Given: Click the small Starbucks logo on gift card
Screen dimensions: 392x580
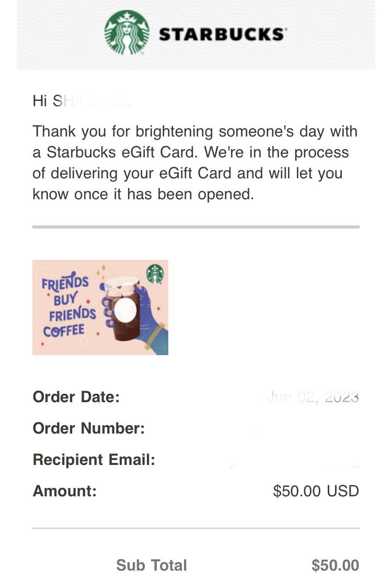Looking at the screenshot, I should (x=155, y=274).
